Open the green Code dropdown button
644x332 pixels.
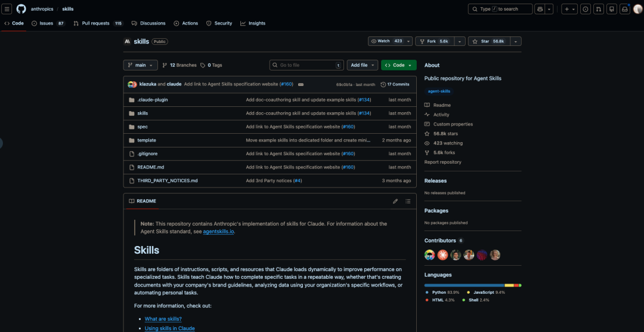point(399,65)
